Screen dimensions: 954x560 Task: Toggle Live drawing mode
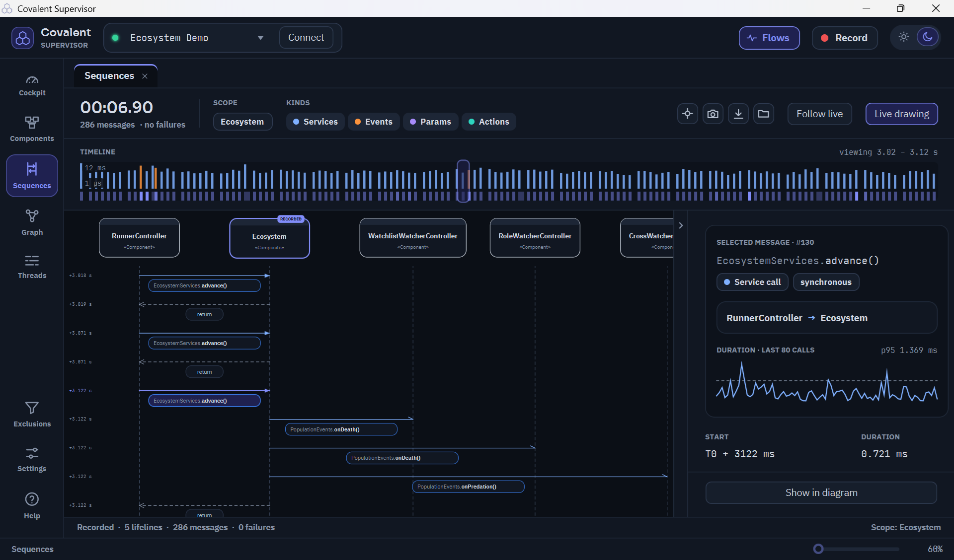click(902, 114)
